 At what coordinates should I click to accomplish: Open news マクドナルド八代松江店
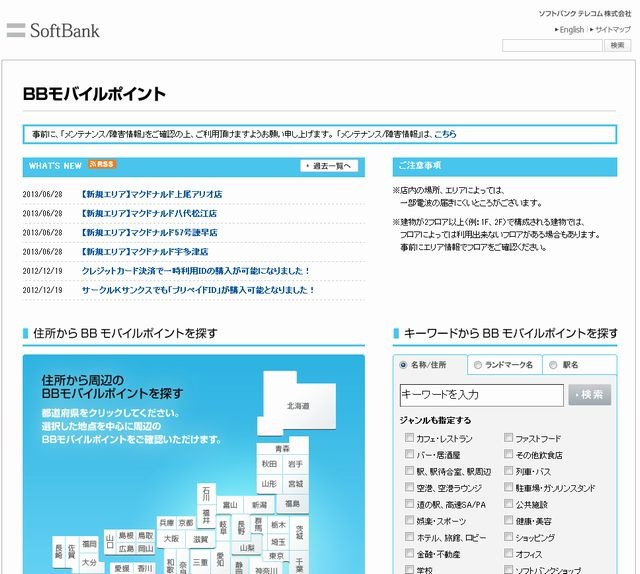coord(149,214)
